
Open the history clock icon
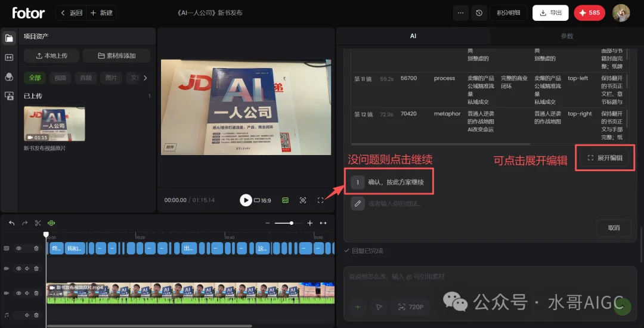[479, 13]
